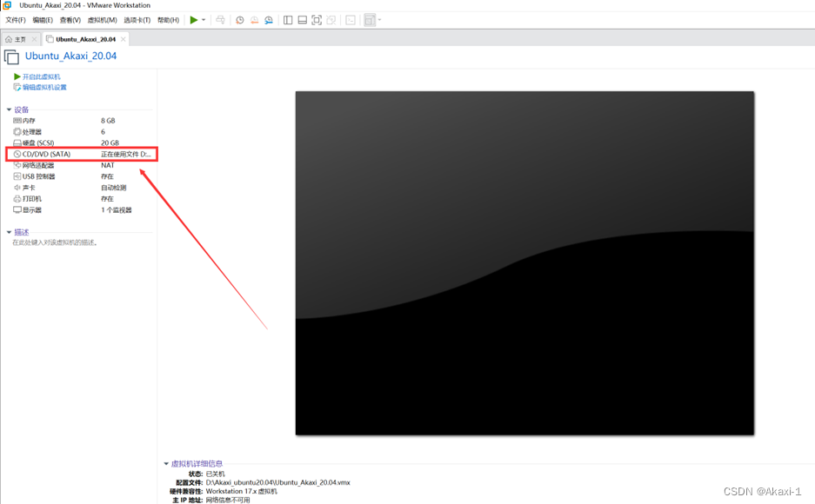The width and height of the screenshot is (815, 504).
Task: Select the Ubuntu_Akaxi_20.04 tab
Action: click(86, 39)
